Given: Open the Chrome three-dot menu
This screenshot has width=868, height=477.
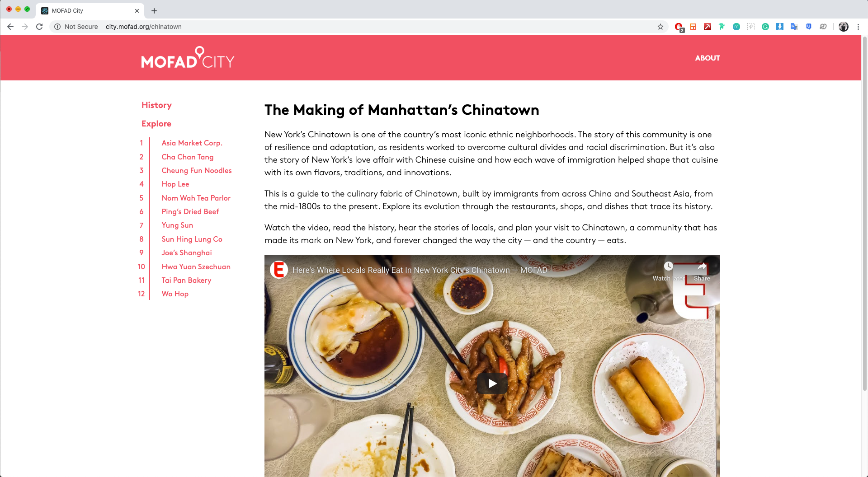Looking at the screenshot, I should pyautogui.click(x=858, y=27).
